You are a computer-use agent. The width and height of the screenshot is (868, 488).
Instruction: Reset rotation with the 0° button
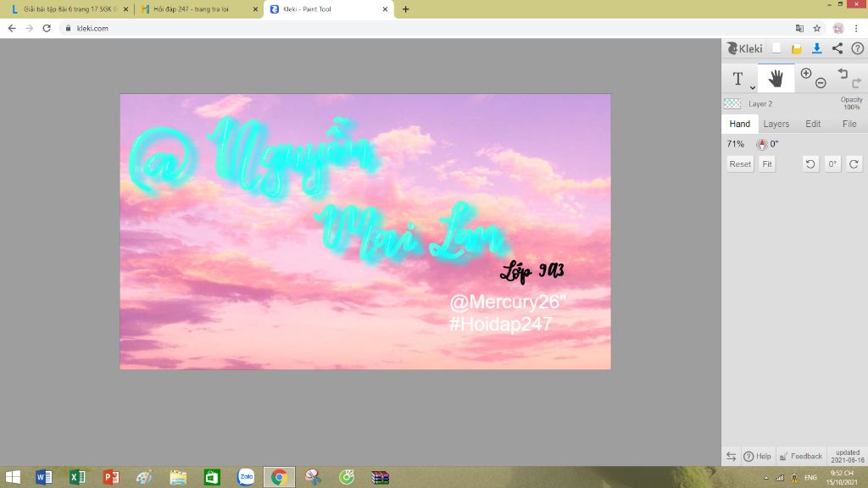pyautogui.click(x=832, y=164)
